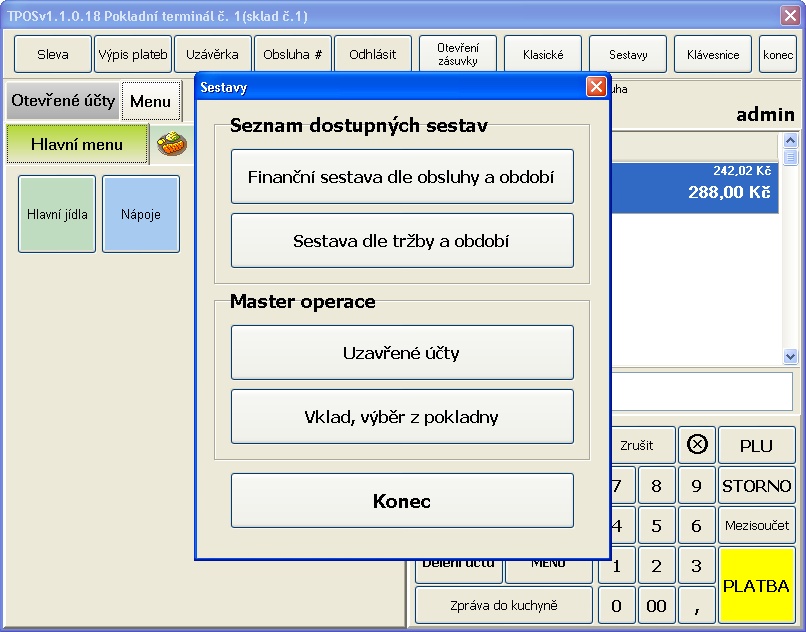Close the Sestavy dialog with the red X

pos(596,87)
